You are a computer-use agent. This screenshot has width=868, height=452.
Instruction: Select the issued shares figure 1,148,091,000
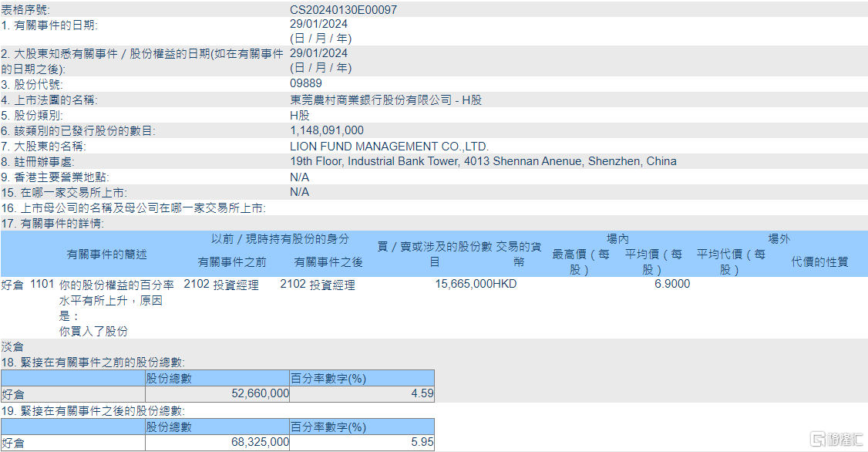coord(327,130)
